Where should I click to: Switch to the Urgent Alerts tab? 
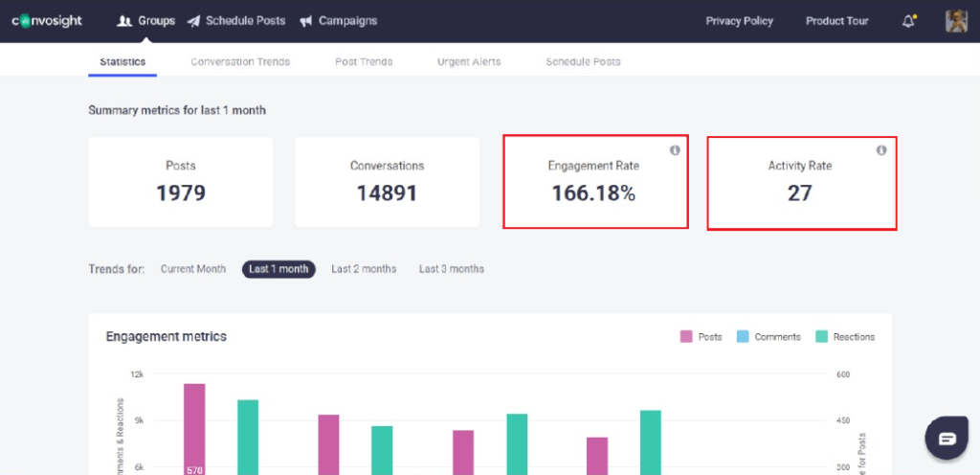(x=469, y=62)
